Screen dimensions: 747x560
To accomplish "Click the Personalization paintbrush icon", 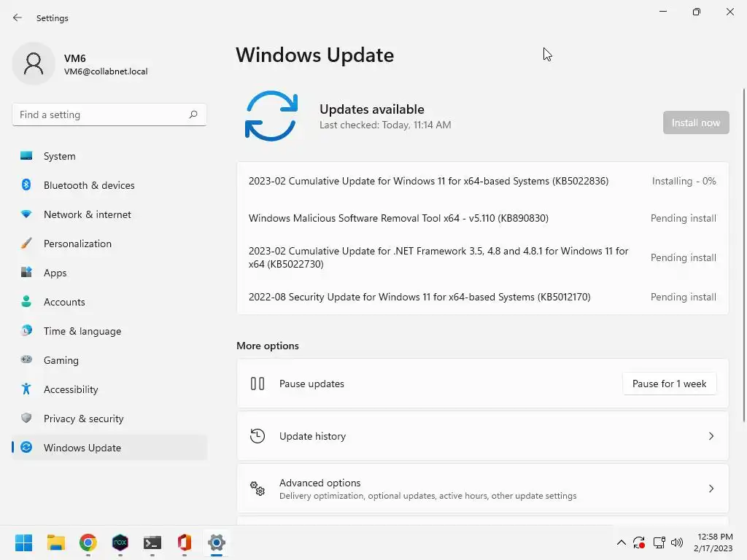I will tap(26, 244).
